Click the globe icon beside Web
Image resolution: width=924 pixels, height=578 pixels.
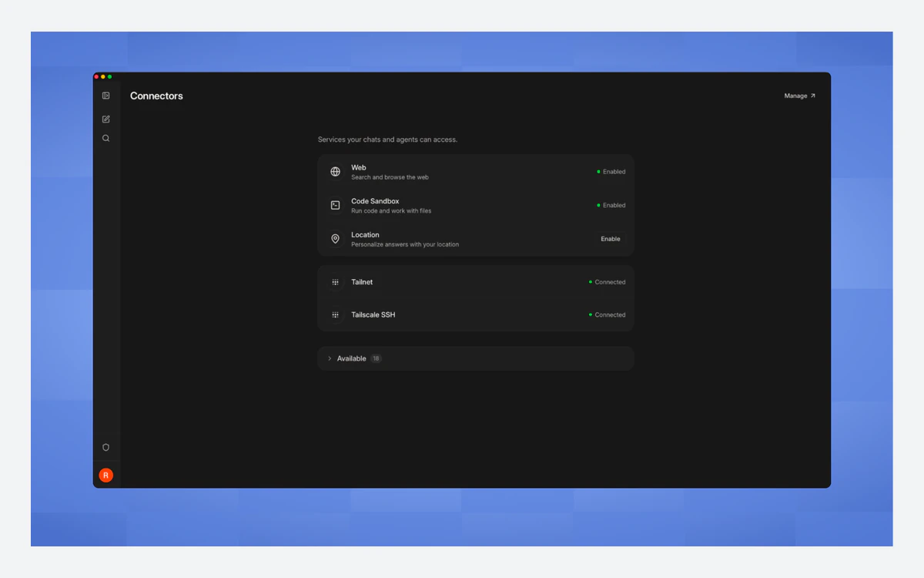[335, 172]
